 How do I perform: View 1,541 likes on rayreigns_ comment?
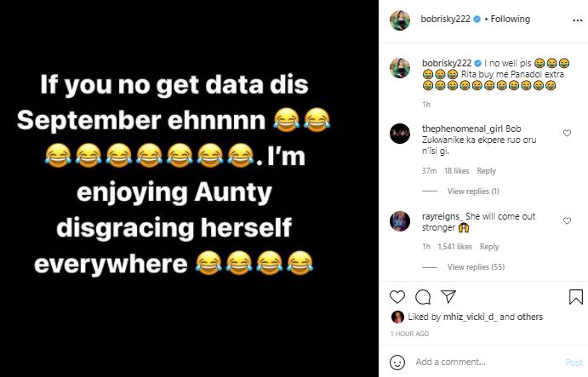[454, 247]
